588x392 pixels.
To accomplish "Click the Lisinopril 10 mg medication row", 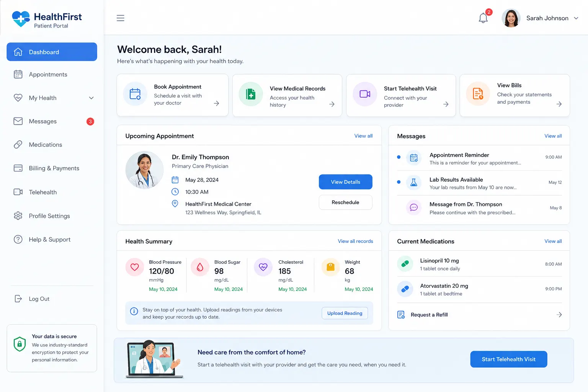I will coord(479,264).
